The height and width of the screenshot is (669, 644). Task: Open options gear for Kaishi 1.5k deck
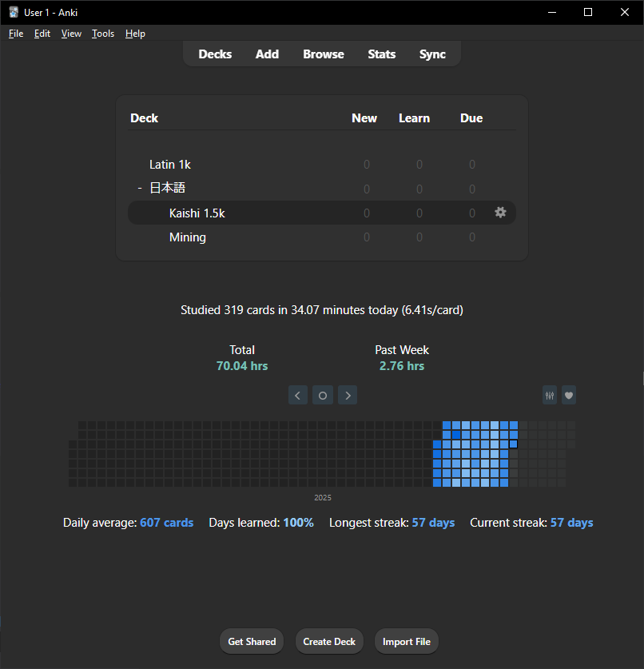[500, 213]
